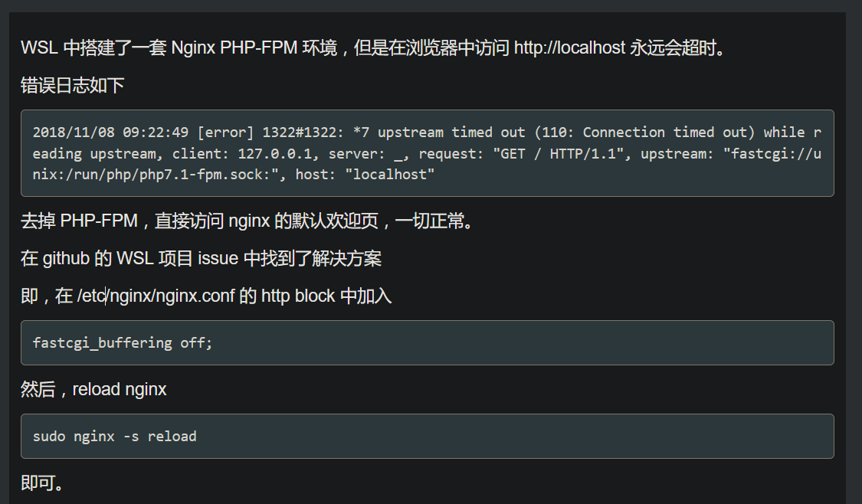
Task: Click the fastcgi_buffering off; code block
Action: point(427,343)
